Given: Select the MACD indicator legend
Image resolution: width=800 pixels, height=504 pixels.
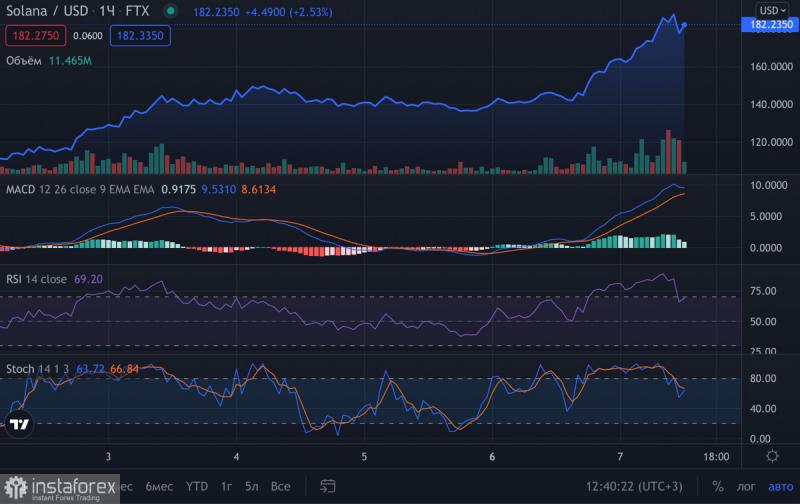Looking at the screenshot, I should (x=20, y=187).
